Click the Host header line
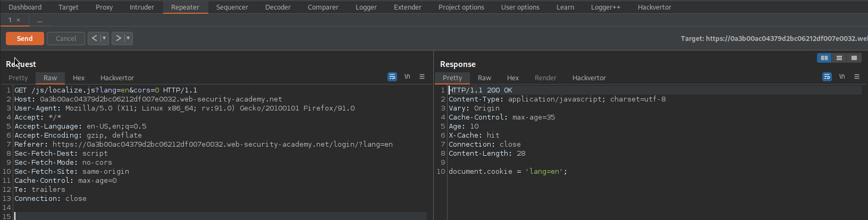868x220 pixels. pyautogui.click(x=148, y=99)
